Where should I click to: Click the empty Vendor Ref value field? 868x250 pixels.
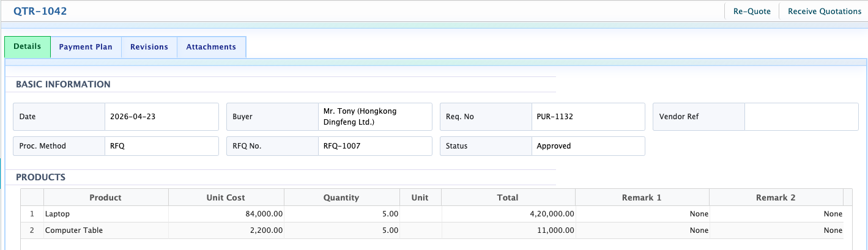pos(801,117)
